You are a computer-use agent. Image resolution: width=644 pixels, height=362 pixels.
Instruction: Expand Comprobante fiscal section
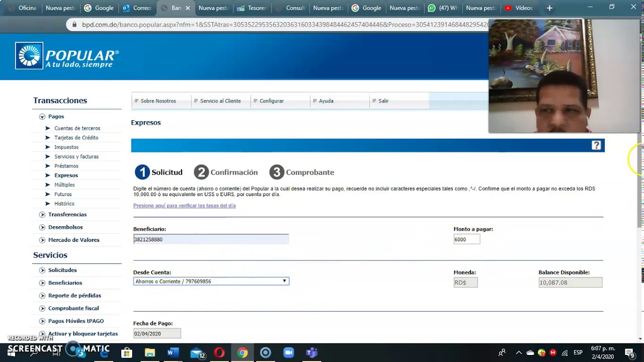pyautogui.click(x=42, y=308)
